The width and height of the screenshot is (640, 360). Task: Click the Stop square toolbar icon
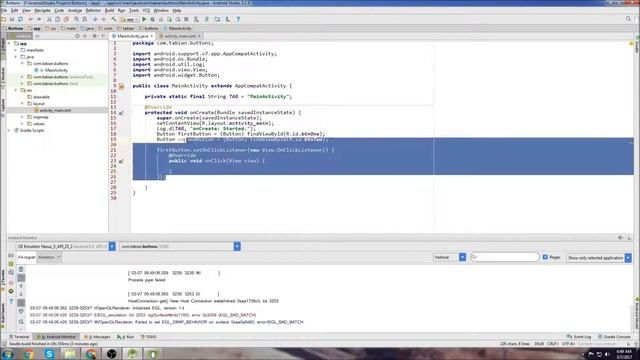186,19
